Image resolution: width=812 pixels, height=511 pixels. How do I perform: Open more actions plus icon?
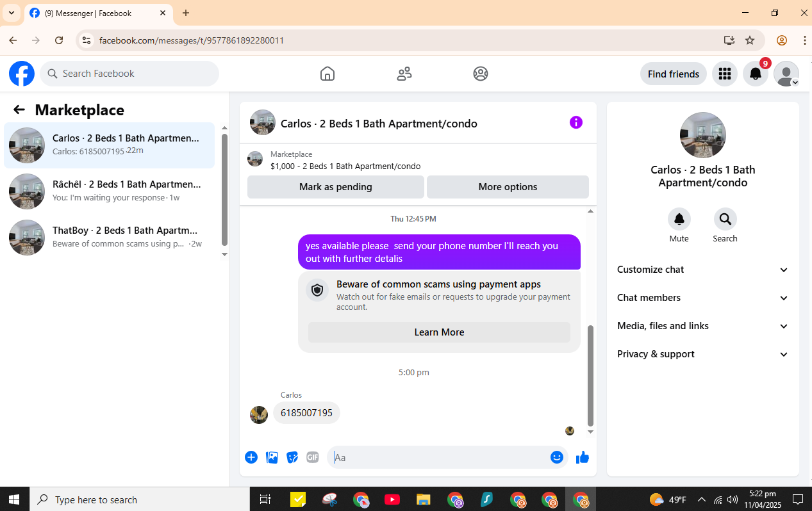[x=251, y=457]
